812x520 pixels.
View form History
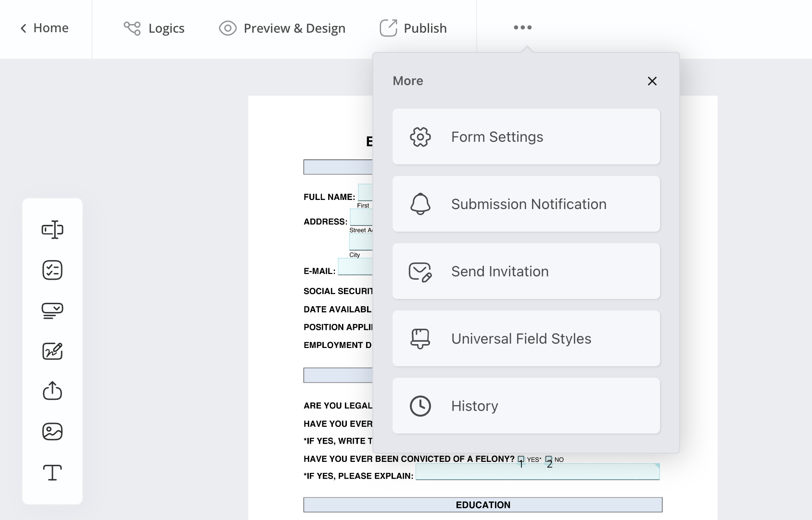click(526, 406)
